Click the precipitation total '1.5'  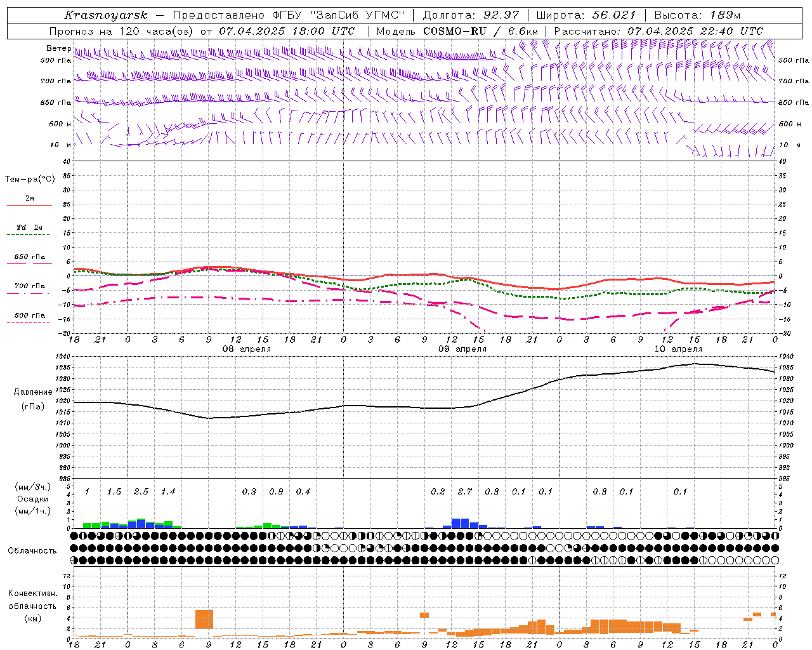coord(114,492)
